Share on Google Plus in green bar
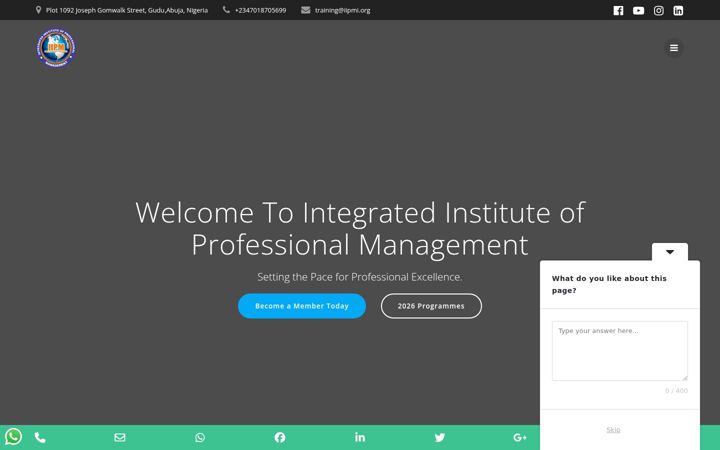This screenshot has width=720, height=450. [x=520, y=438]
